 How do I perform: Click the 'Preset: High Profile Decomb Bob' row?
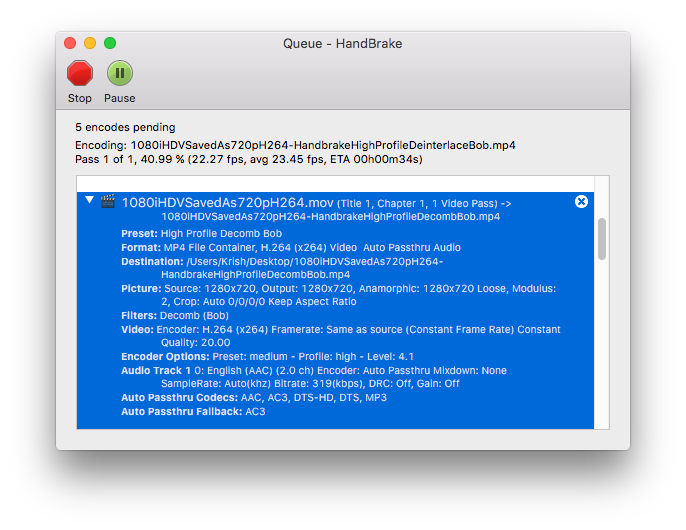[x=202, y=233]
